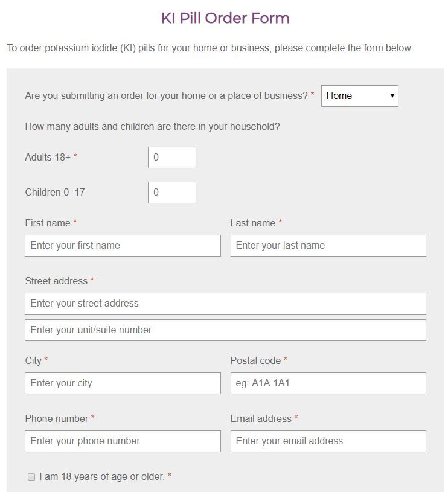Click the phone number input field

123,441
